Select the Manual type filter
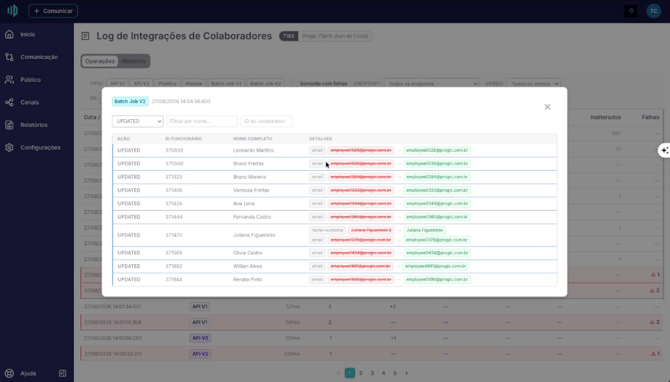 (x=194, y=83)
